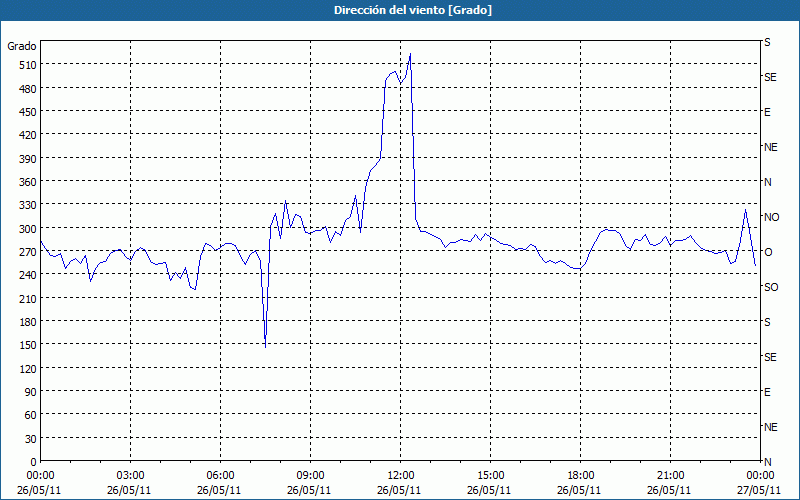Click the "E" compass label level with 450
Screen dimensions: 800x500
click(767, 112)
